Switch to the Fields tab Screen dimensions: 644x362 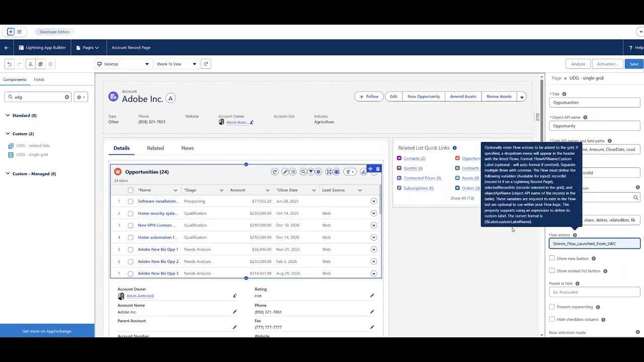39,79
